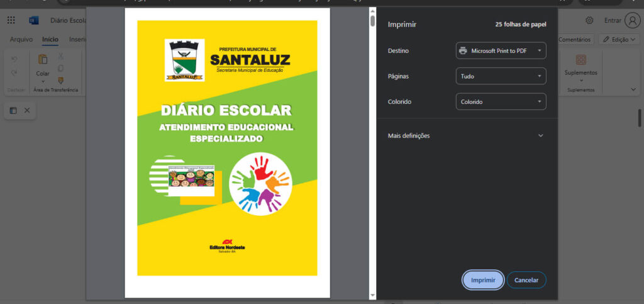Click the Imprimir button

click(x=483, y=280)
